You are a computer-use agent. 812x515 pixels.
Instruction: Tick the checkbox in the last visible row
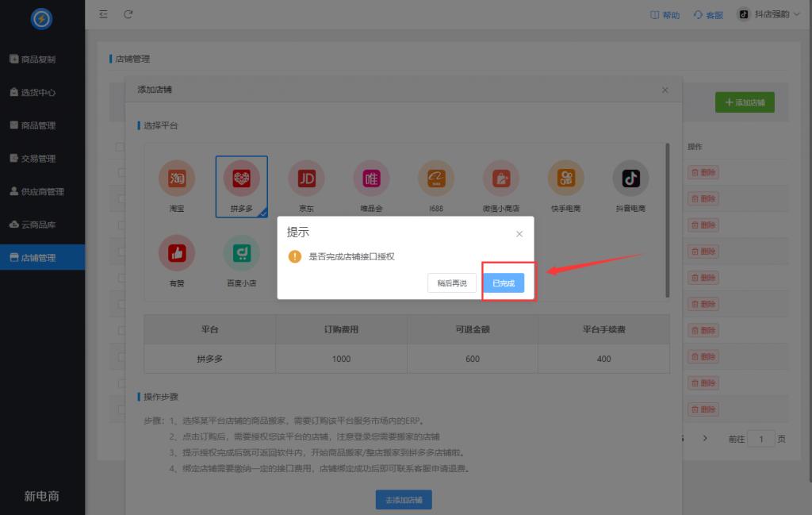120,409
